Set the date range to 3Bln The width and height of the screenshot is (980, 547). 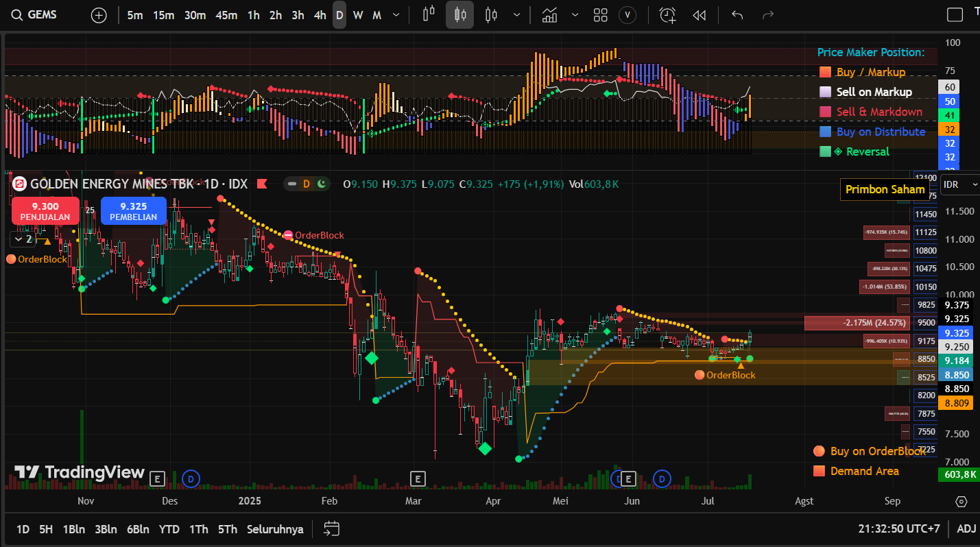point(106,529)
